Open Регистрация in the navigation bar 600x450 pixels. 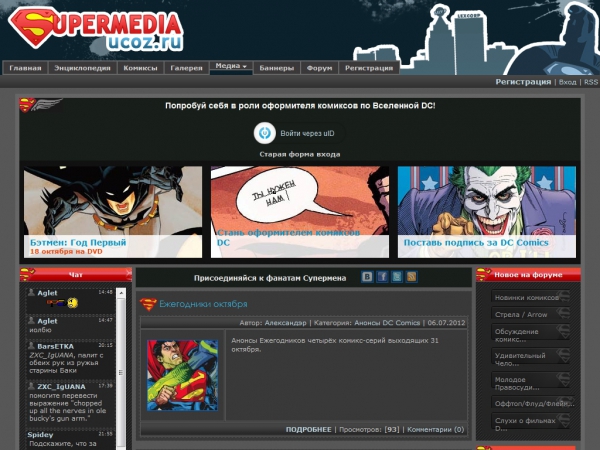[x=369, y=68]
